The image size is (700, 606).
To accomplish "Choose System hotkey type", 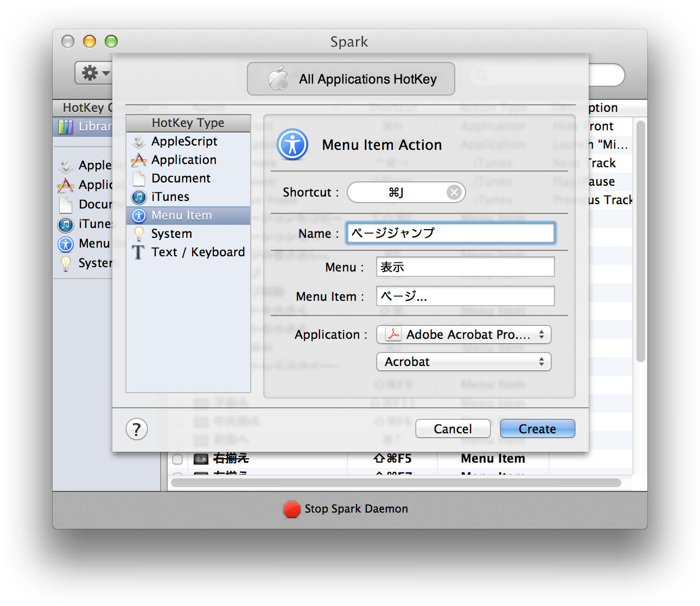I will pyautogui.click(x=188, y=234).
